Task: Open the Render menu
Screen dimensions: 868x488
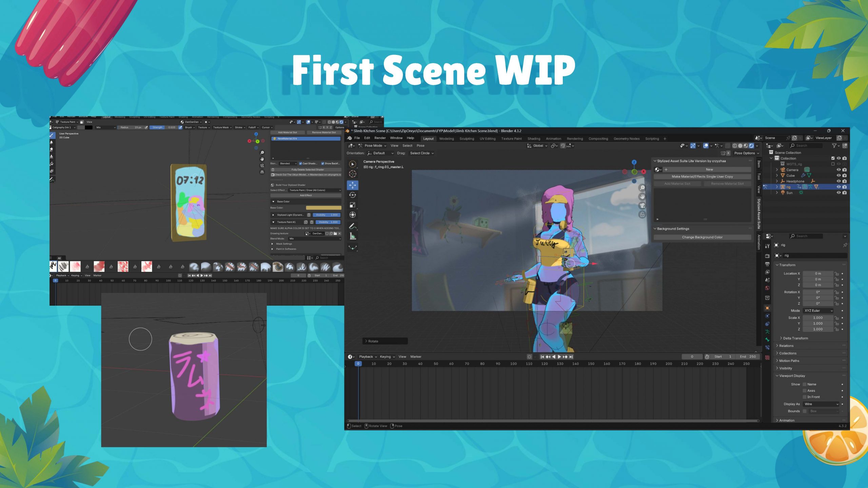Action: 380,138
